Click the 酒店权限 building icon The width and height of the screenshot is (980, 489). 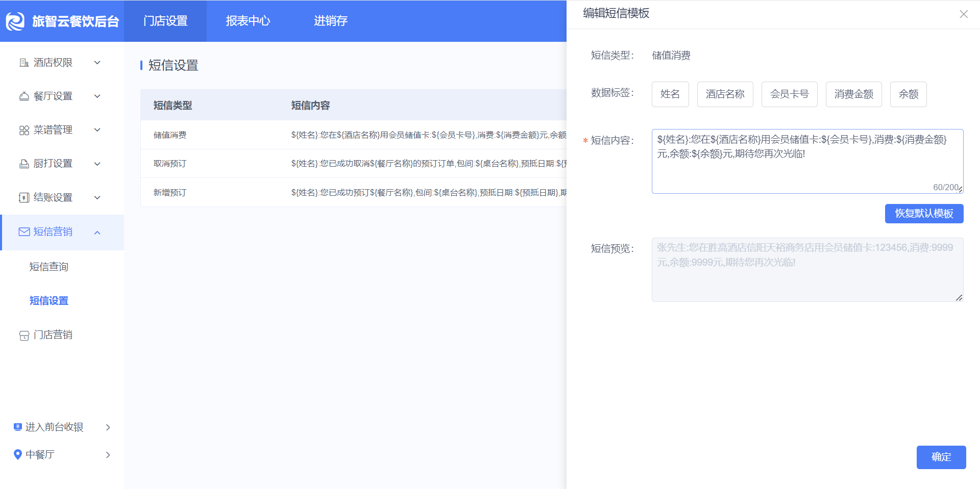click(x=24, y=63)
